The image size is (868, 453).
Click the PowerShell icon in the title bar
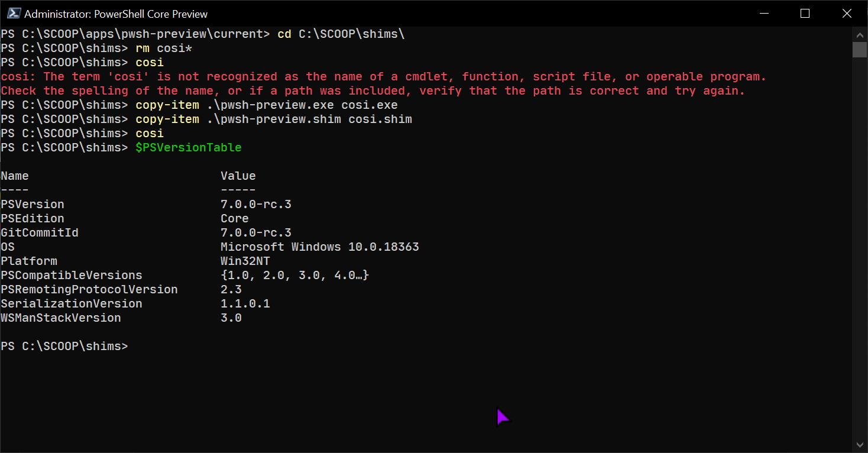click(x=14, y=13)
